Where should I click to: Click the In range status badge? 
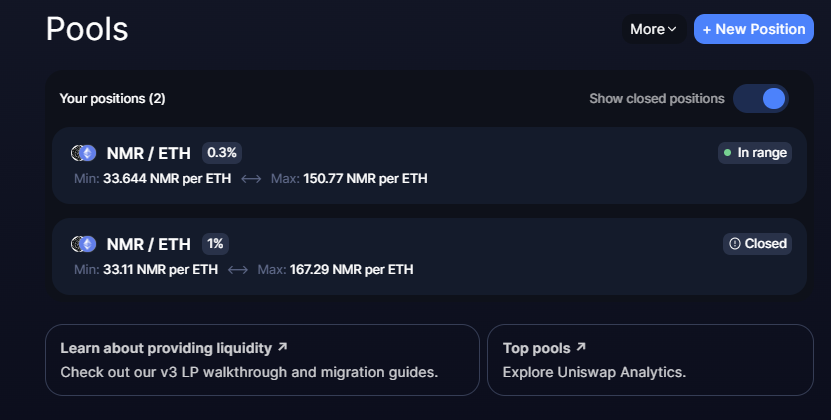coord(755,153)
